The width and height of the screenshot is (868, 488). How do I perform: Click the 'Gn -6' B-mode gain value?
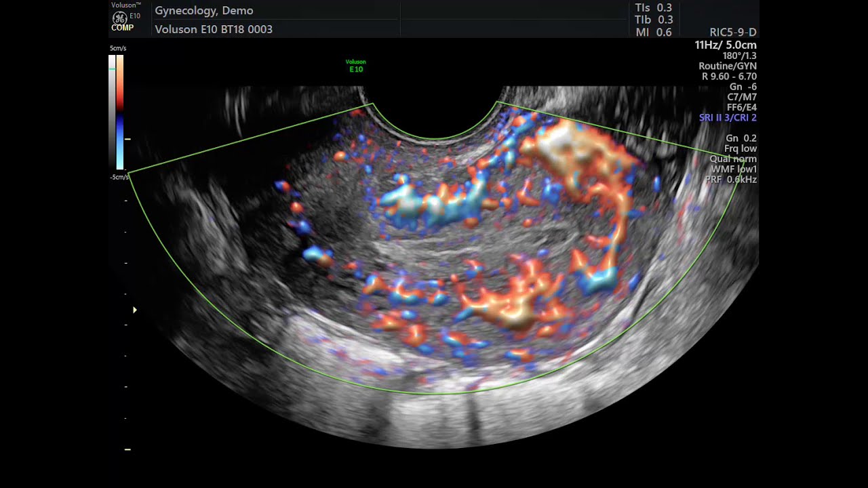(743, 87)
